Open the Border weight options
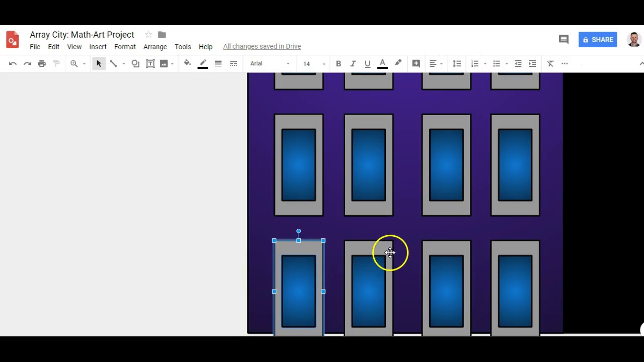This screenshot has height=362, width=644. pyautogui.click(x=218, y=64)
